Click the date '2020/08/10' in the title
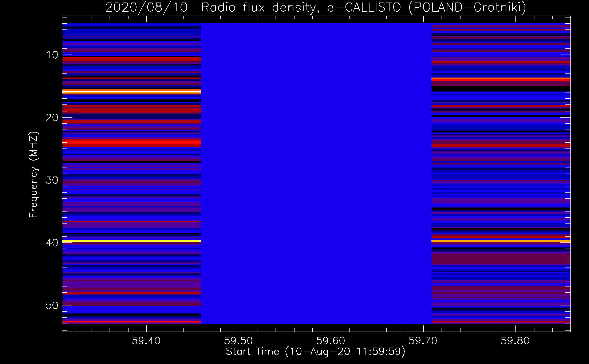The image size is (589, 364). click(146, 7)
